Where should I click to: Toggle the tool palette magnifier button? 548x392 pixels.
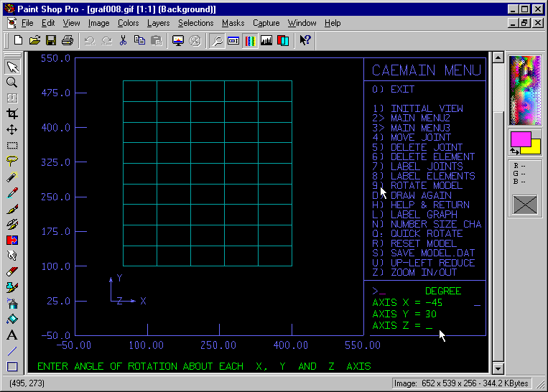(217, 40)
